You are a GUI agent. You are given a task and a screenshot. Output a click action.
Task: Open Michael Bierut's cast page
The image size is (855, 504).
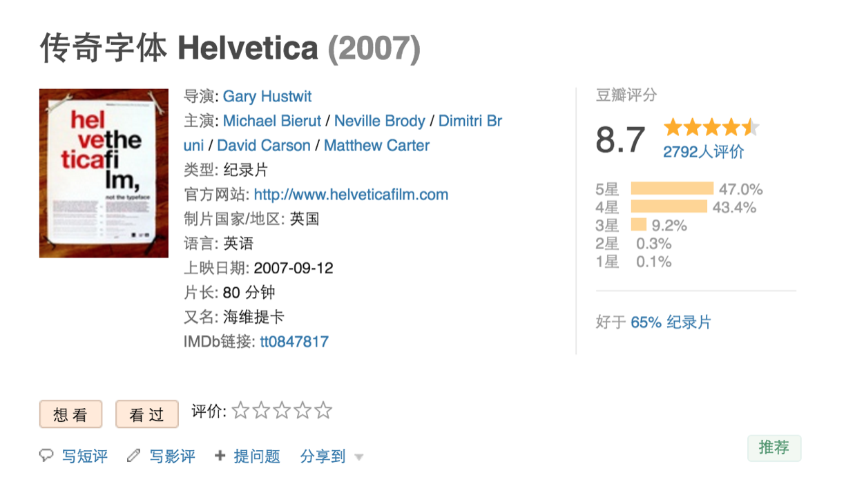tap(272, 121)
